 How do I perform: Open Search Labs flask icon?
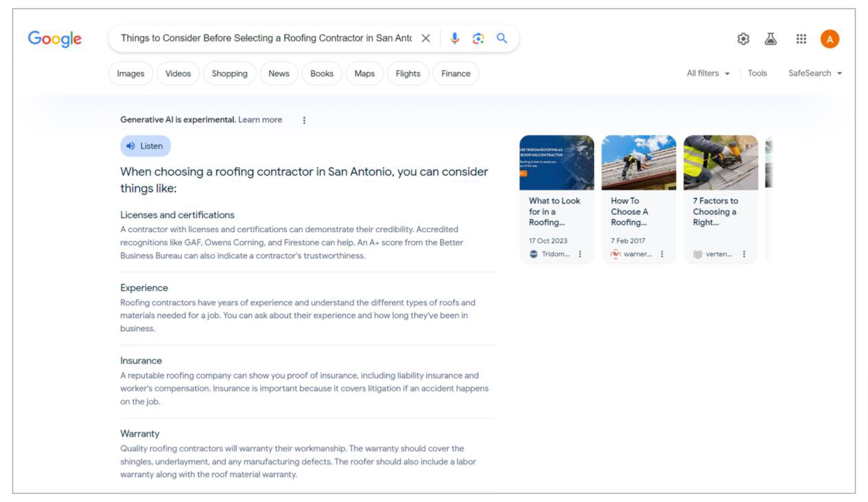click(x=771, y=39)
